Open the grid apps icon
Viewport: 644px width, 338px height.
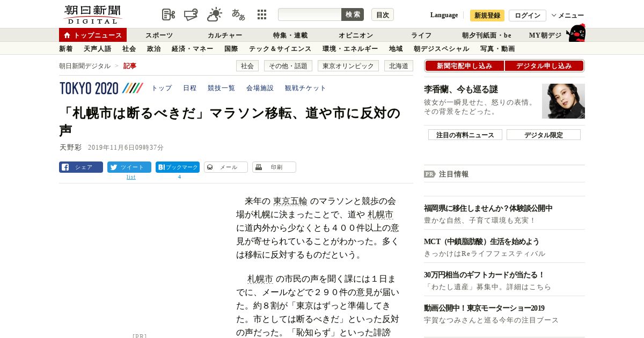point(262,14)
